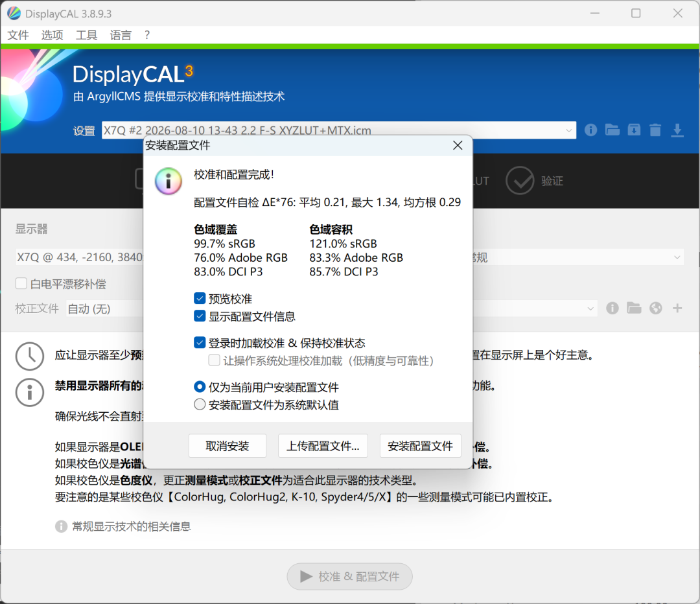Open the 语言 menu

[x=121, y=35]
